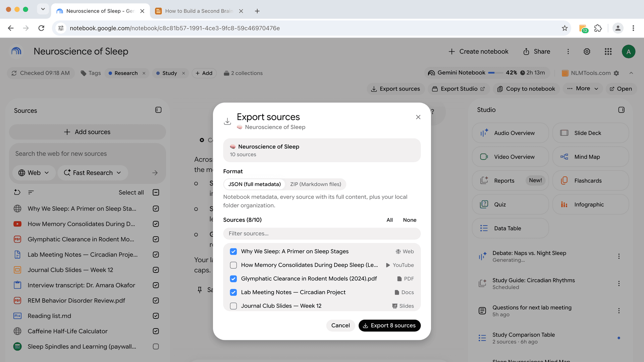This screenshot has width=644, height=362.
Task: Submit web source search arrow
Action: [x=155, y=173]
